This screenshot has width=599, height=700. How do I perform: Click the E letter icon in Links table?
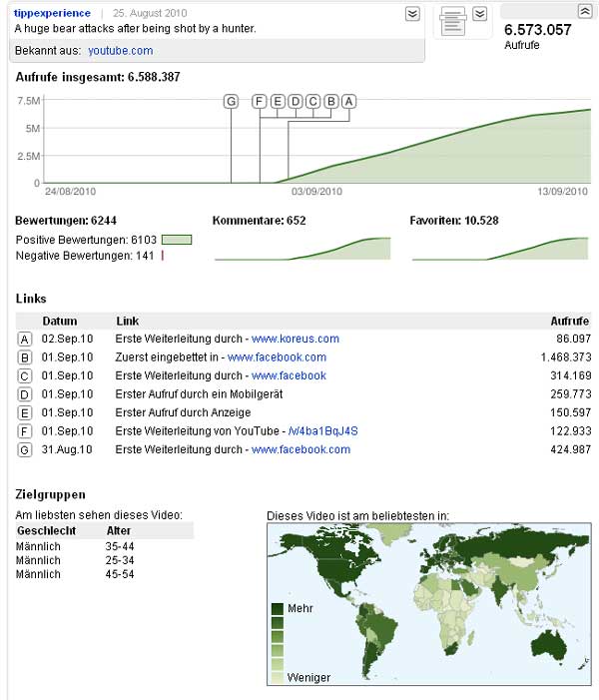coord(25,413)
